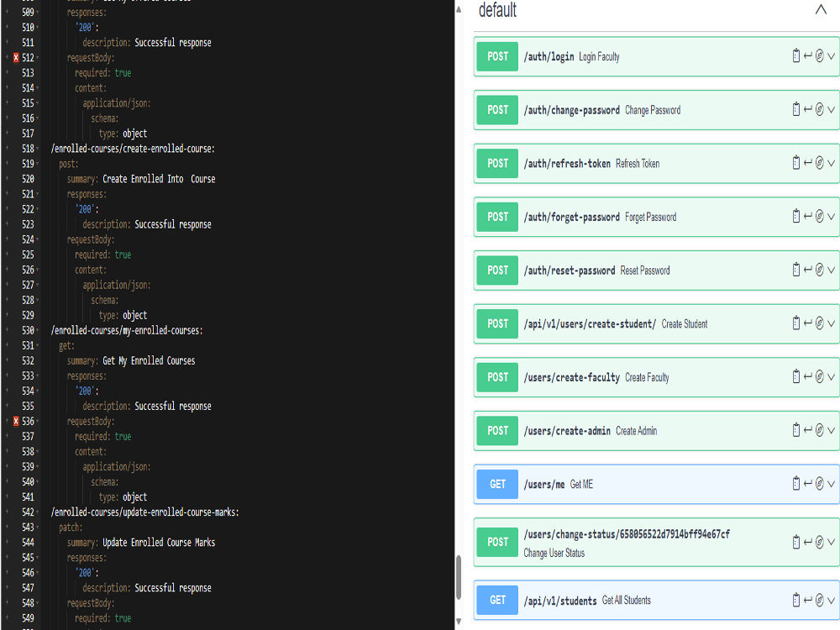Jump to the /api/v1/students definition in editor

point(808,600)
